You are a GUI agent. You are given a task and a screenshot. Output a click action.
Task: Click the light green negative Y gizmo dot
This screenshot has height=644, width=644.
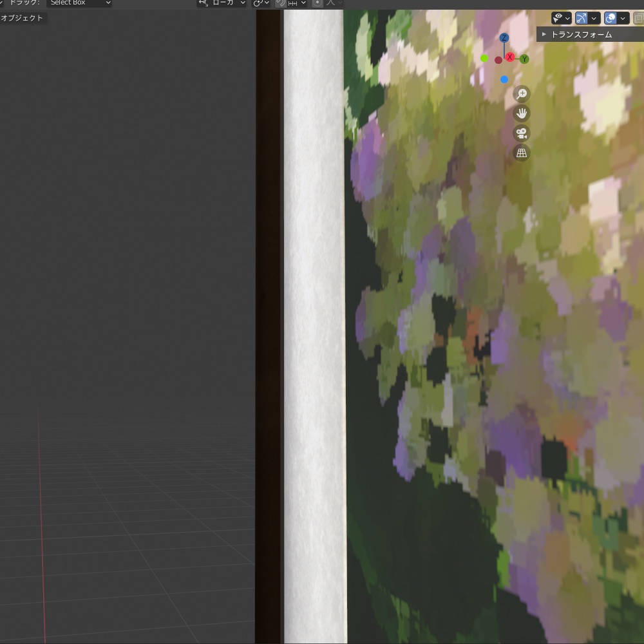(x=484, y=59)
